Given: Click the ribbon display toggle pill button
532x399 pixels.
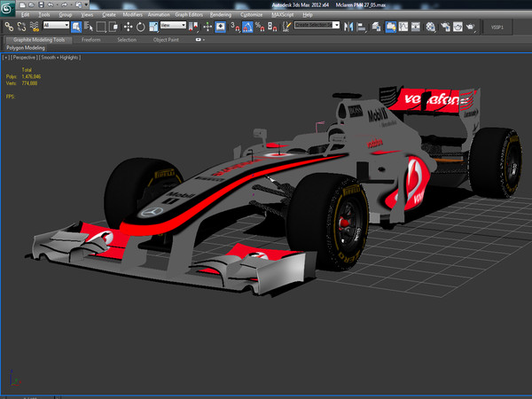Looking at the screenshot, I should click(x=198, y=40).
